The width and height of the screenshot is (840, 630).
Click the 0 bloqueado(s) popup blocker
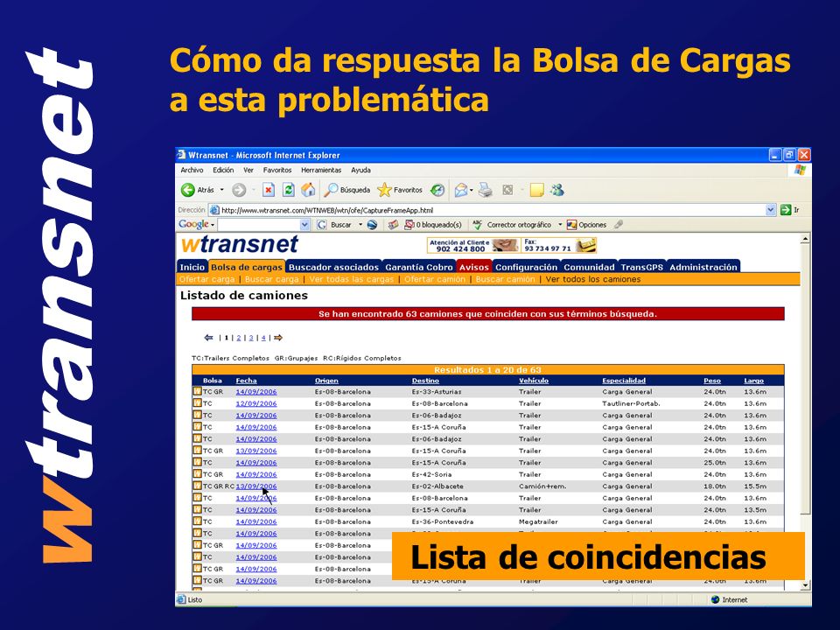[433, 225]
